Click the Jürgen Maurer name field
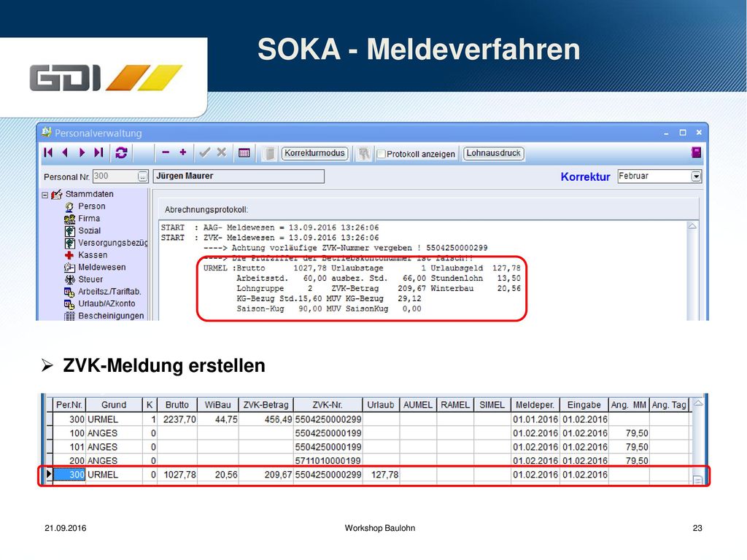 tap(239, 176)
